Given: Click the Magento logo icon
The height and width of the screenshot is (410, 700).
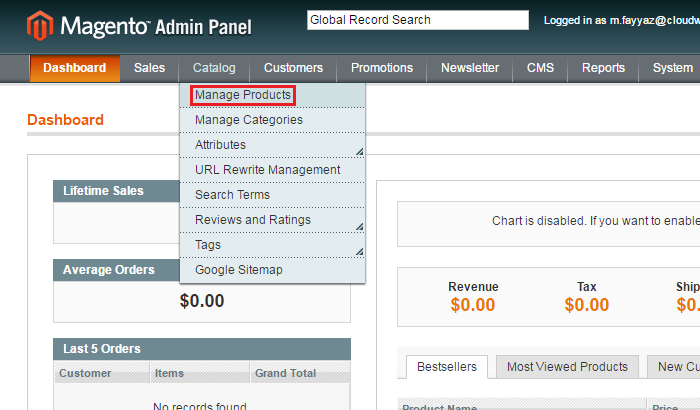Looking at the screenshot, I should [x=40, y=25].
